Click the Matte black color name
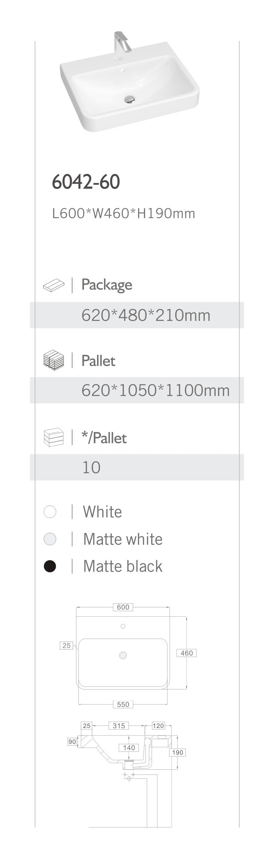The height and width of the screenshot is (868, 274). [123, 566]
